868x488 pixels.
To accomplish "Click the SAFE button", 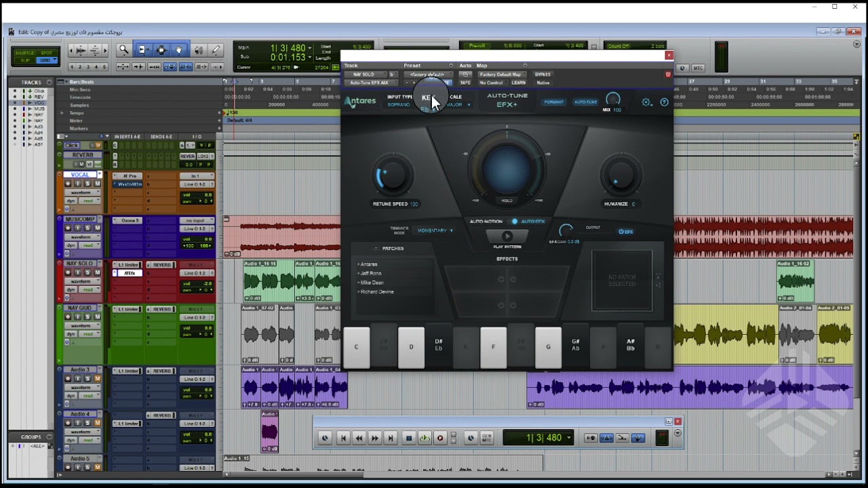I will coord(465,83).
